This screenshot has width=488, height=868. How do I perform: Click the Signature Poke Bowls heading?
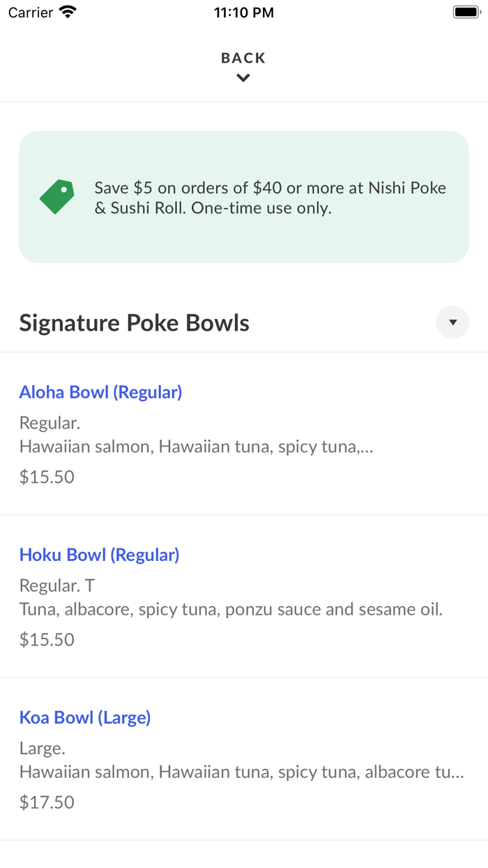pos(133,322)
